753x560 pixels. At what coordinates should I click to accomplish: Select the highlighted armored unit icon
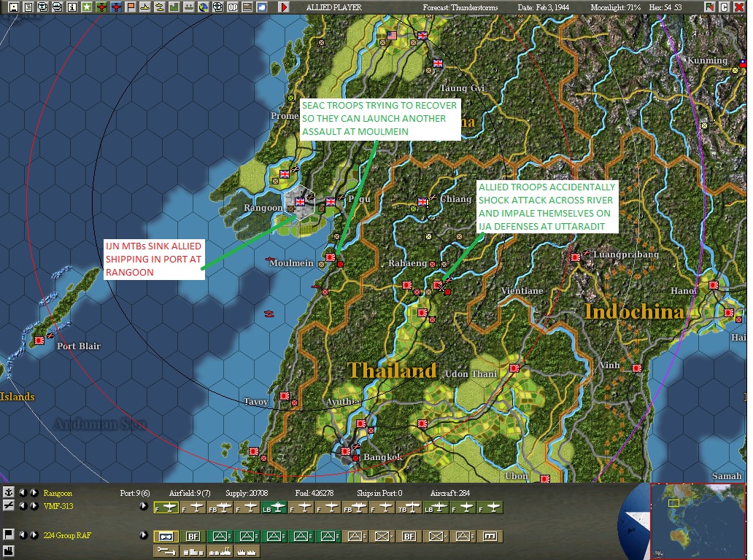166,537
